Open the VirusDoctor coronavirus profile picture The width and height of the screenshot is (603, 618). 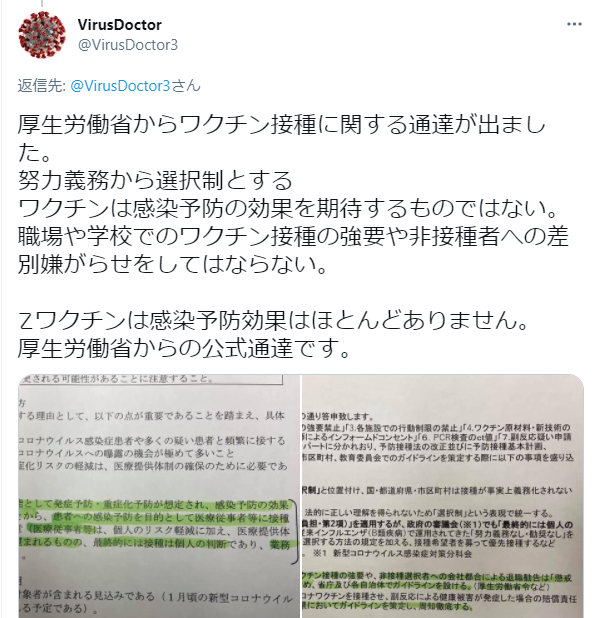pyautogui.click(x=42, y=35)
